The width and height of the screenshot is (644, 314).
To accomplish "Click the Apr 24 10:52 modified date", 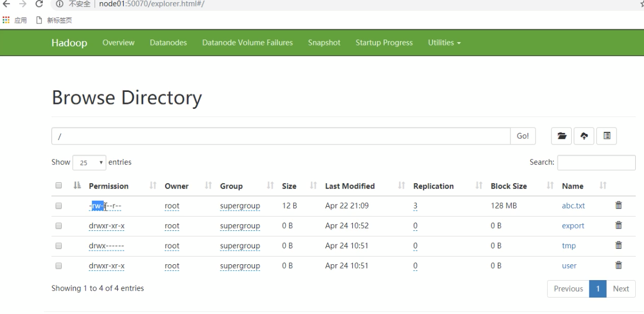I will click(347, 226).
